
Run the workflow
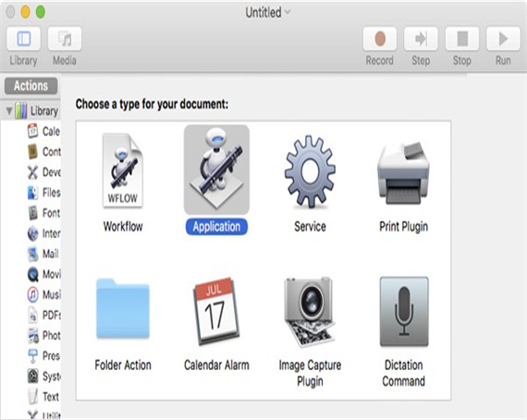point(503,39)
